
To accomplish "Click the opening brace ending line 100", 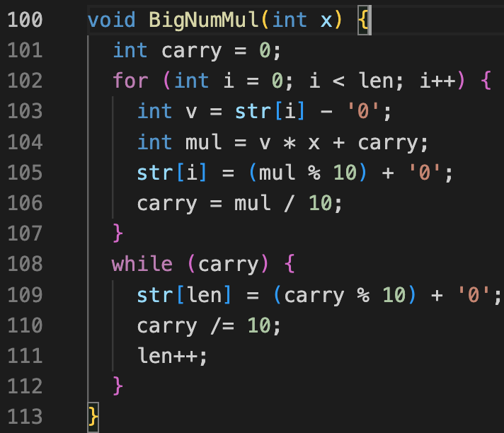I will (362, 20).
